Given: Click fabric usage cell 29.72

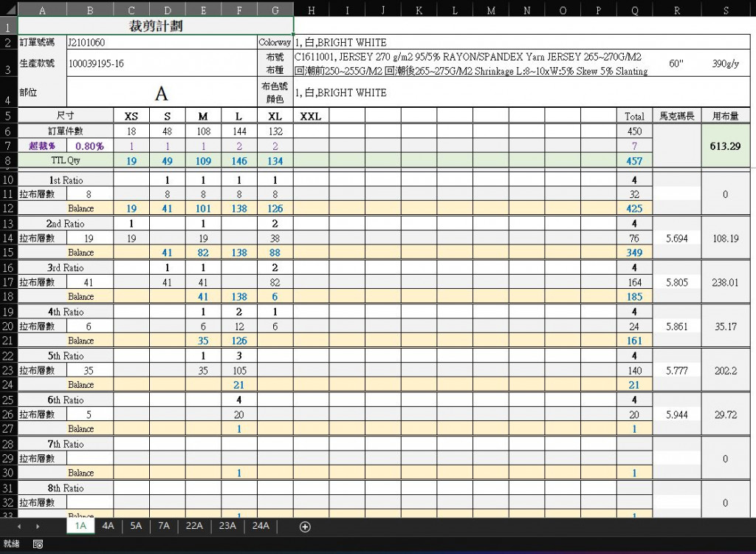Looking at the screenshot, I should pyautogui.click(x=726, y=414).
